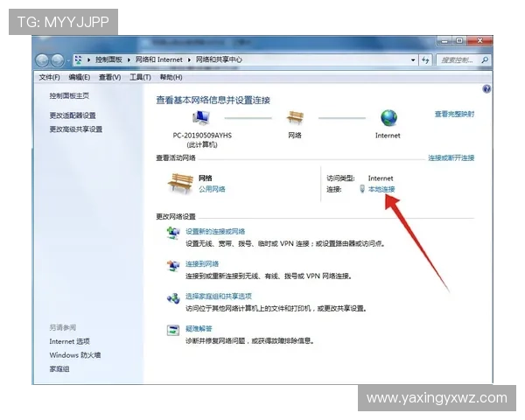Go to 控制面板主页 link
525x420 pixels.
tap(69, 95)
